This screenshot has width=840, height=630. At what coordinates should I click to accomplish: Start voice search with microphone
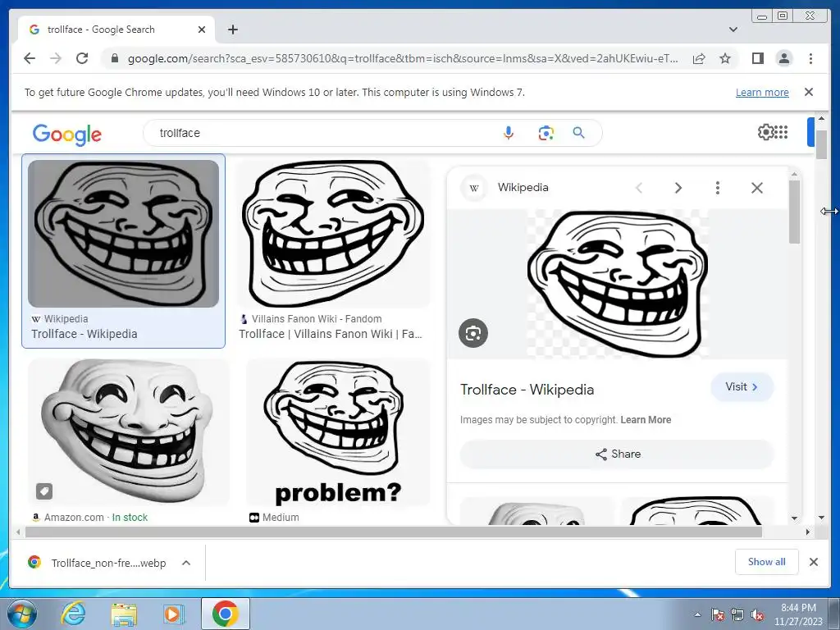point(509,133)
